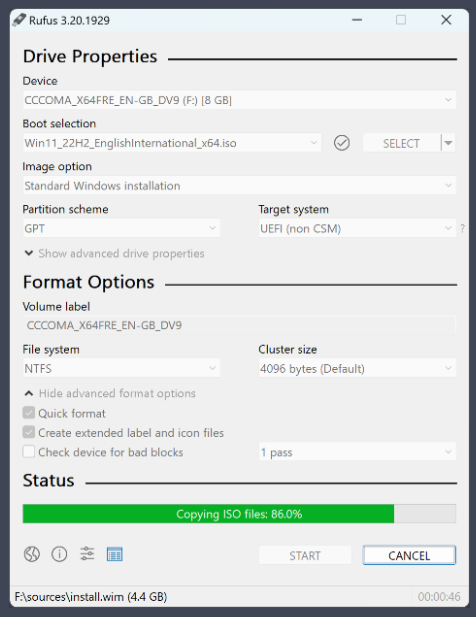Image resolution: width=476 pixels, height=617 pixels.
Task: Expand Show advanced drive properties
Action: click(114, 253)
